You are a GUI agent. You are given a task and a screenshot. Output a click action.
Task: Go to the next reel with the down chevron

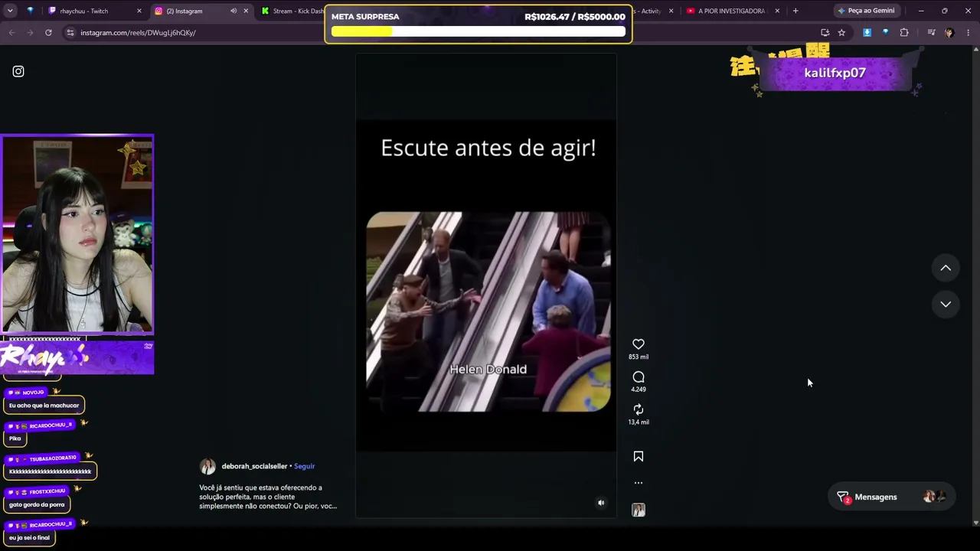pyautogui.click(x=946, y=304)
